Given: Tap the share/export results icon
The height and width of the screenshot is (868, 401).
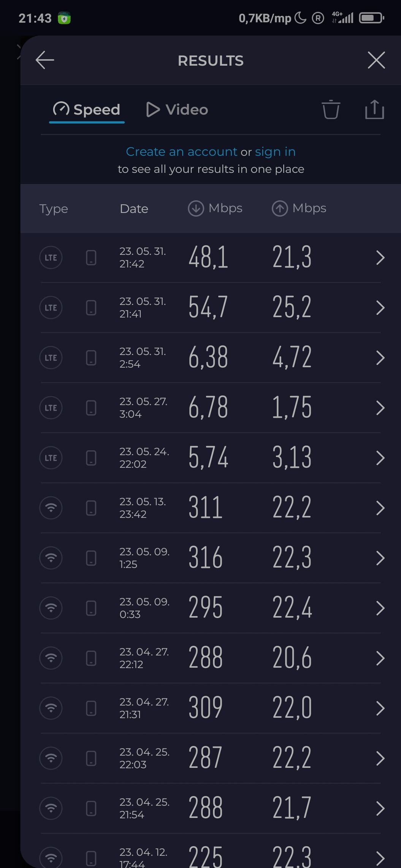Looking at the screenshot, I should pyautogui.click(x=374, y=110).
